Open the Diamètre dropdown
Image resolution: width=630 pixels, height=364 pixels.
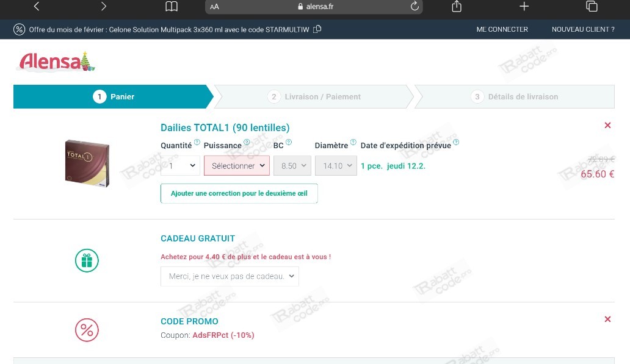click(336, 165)
